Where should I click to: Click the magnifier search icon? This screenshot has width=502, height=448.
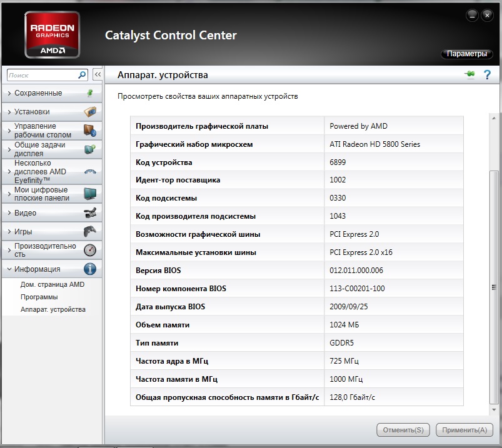(x=82, y=75)
